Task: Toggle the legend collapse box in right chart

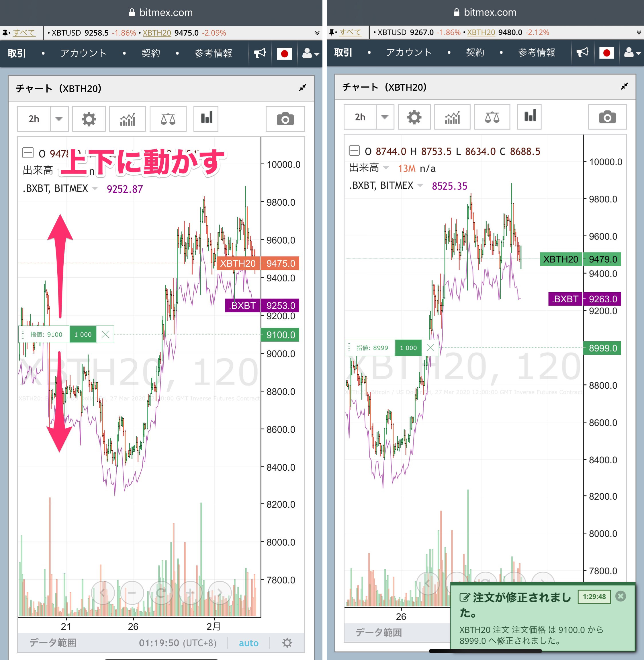Action: click(354, 150)
